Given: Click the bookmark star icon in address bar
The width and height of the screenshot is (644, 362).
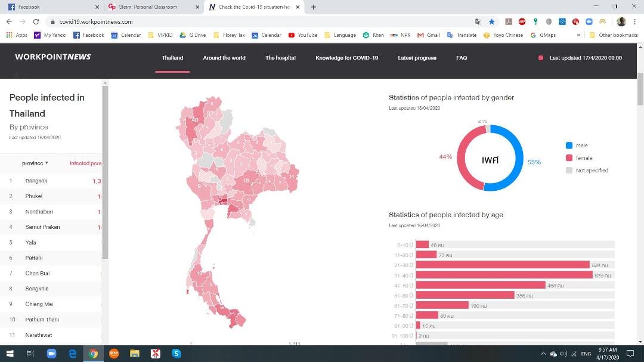Looking at the screenshot, I should coord(491,22).
